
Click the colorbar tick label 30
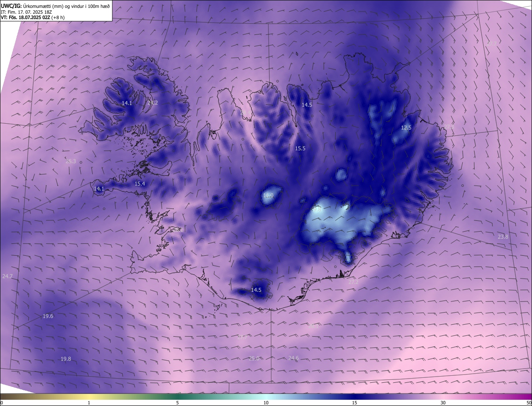(x=443, y=403)
